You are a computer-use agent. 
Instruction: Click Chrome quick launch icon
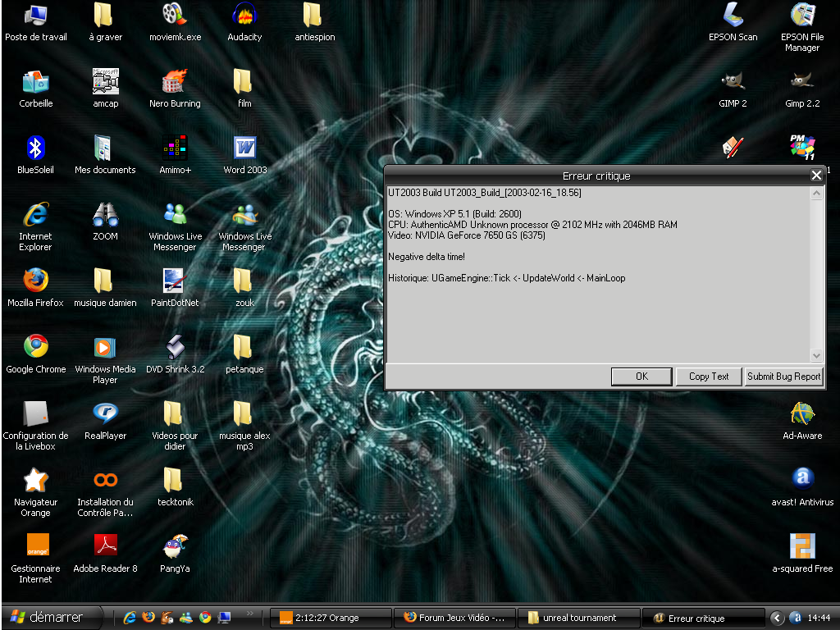204,618
